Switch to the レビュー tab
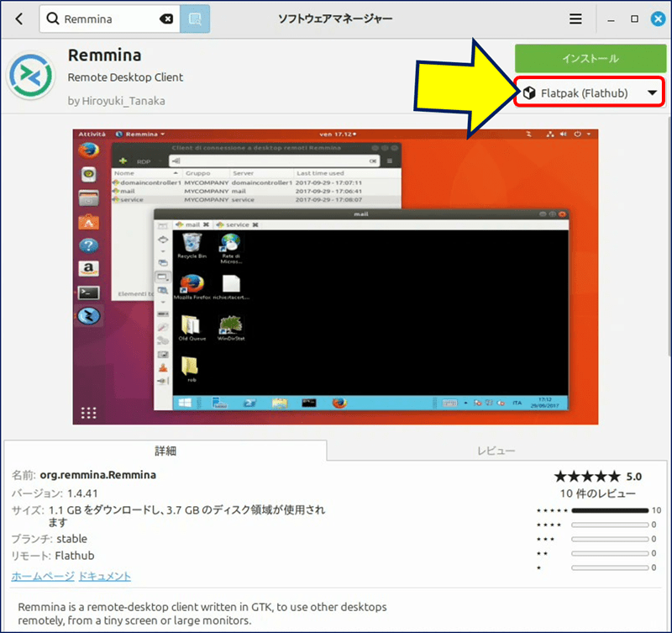672x633 pixels. tap(496, 451)
